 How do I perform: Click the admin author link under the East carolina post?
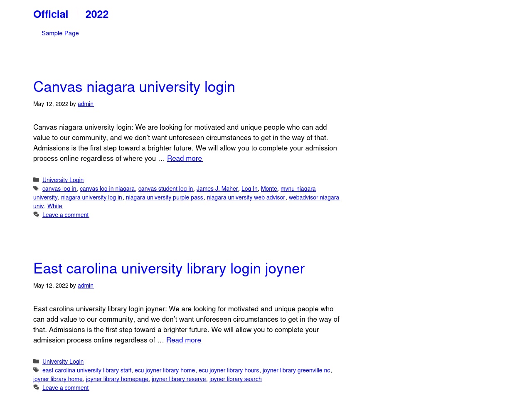86,286
